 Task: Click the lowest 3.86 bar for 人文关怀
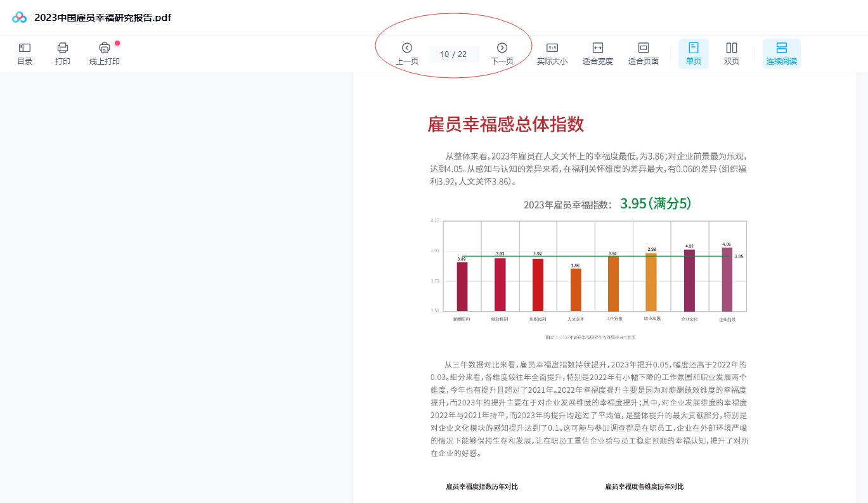(575, 290)
